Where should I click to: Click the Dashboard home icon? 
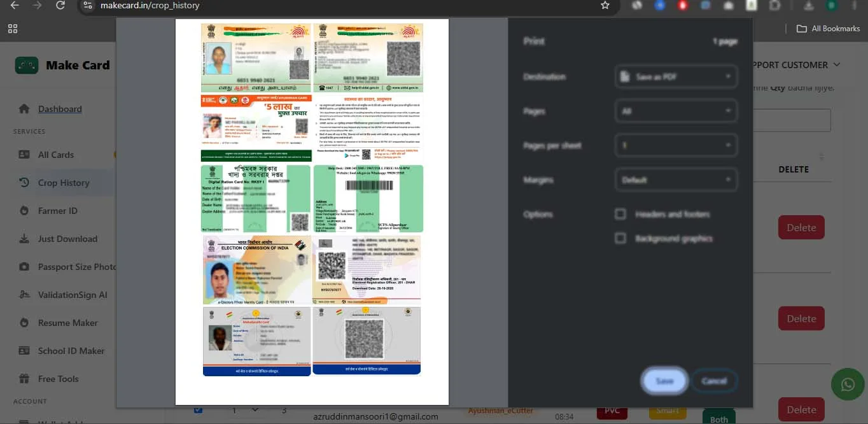24,109
